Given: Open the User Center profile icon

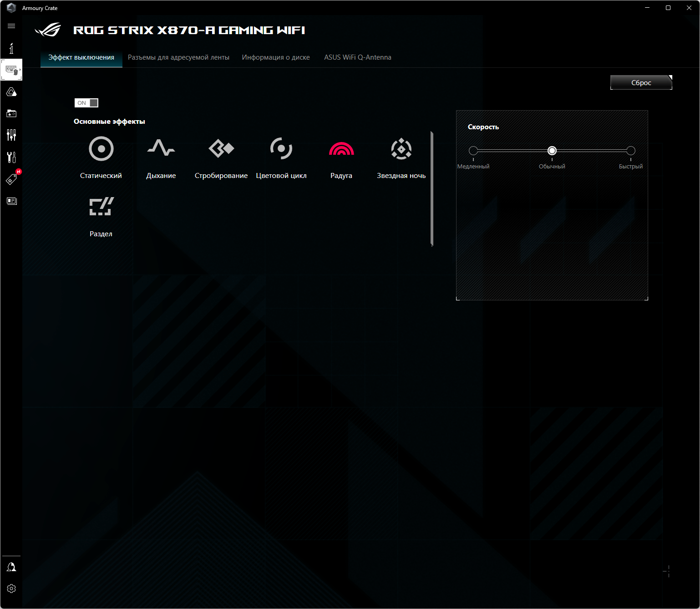Looking at the screenshot, I should 11,567.
